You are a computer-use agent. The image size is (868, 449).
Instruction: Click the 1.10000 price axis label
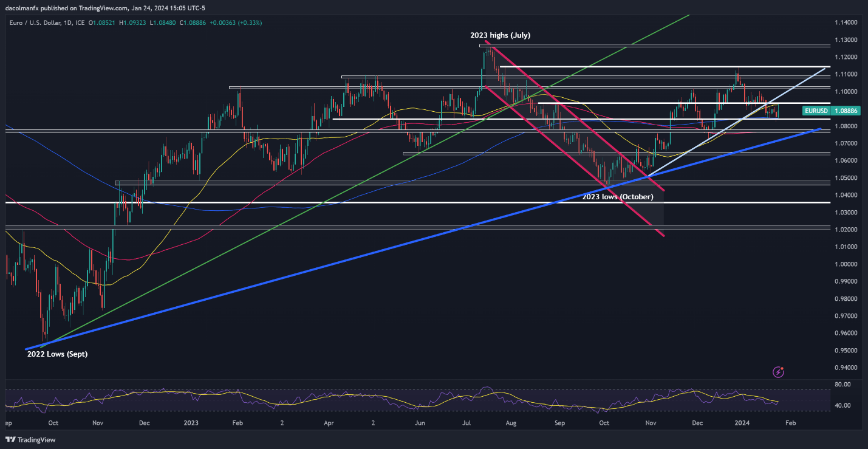click(846, 92)
